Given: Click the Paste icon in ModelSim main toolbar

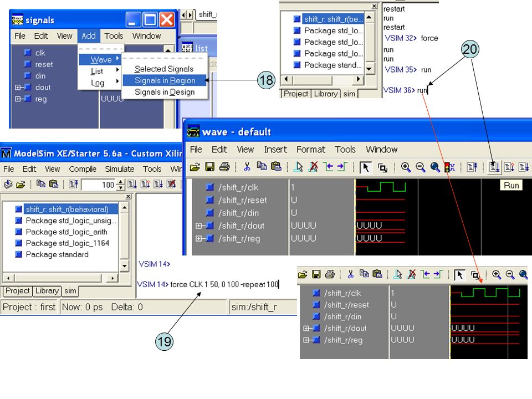Looking at the screenshot, I should click(x=54, y=184).
